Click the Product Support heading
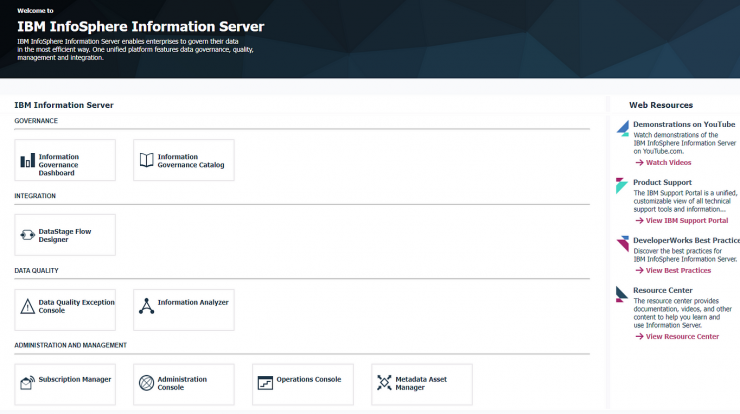This screenshot has height=414, width=740. click(662, 182)
